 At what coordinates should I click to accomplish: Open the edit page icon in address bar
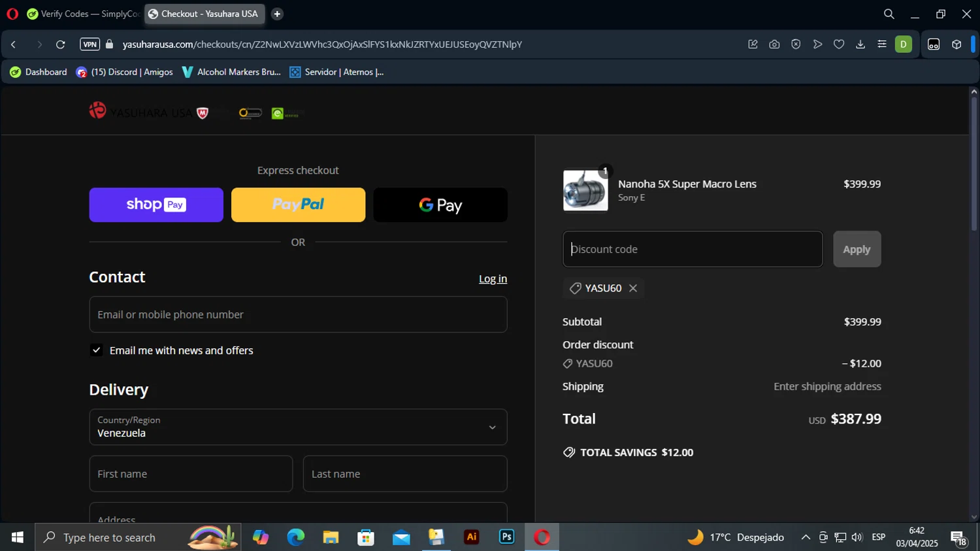[x=753, y=44]
